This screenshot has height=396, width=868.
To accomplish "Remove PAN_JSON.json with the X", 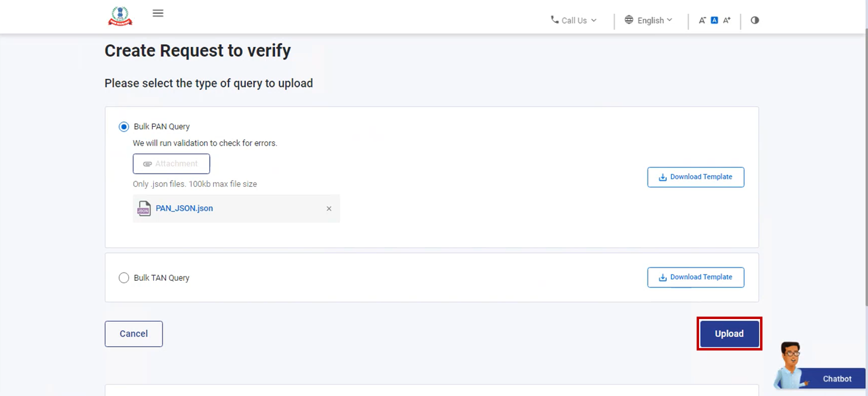I will click(x=329, y=208).
